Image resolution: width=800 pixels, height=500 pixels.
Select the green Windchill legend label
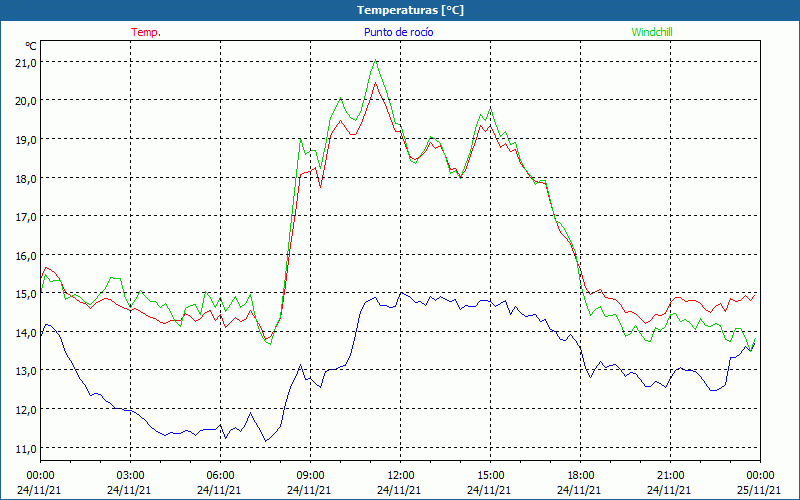coord(652,32)
